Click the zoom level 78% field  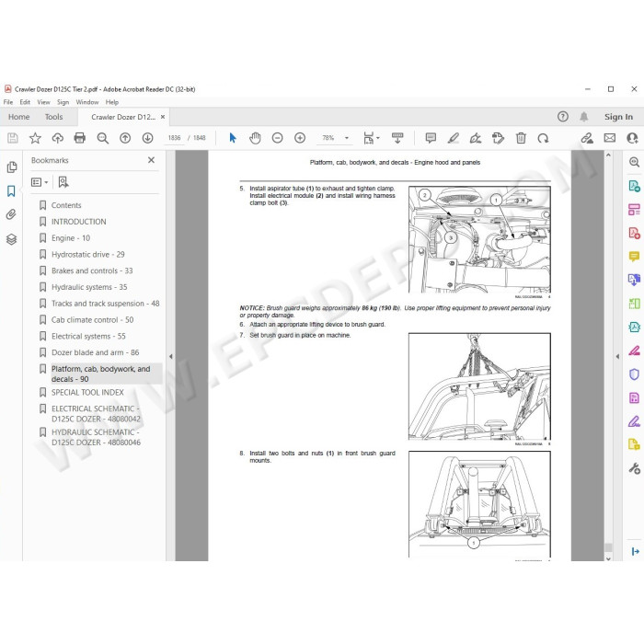pos(328,138)
